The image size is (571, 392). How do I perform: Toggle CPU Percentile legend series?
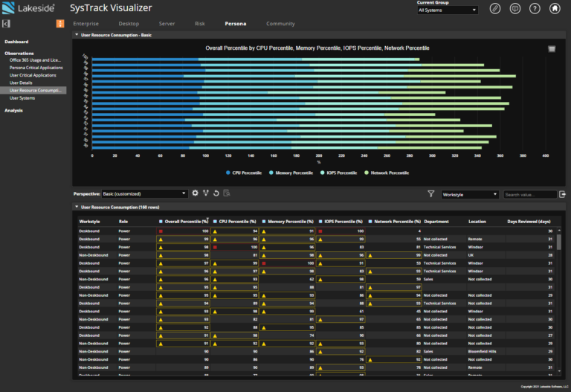click(244, 173)
